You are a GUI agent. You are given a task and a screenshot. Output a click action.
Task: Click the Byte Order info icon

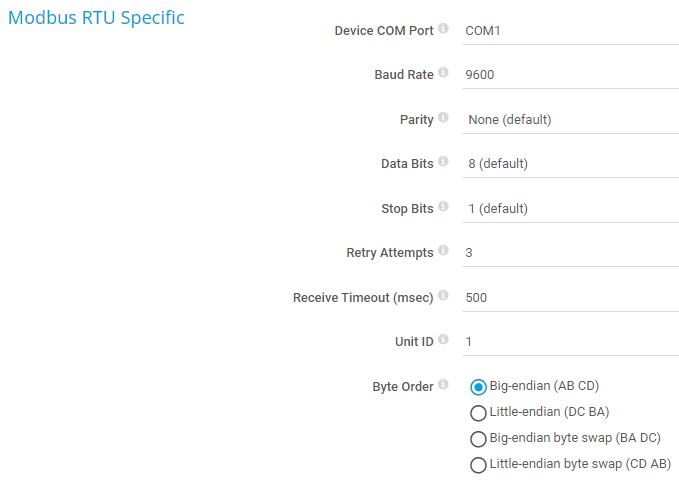[443, 384]
